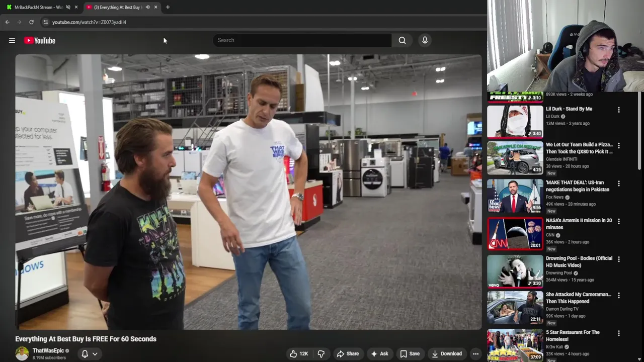Visit the Kr3w Kali channel link
This screenshot has height=362, width=644.
555,347
